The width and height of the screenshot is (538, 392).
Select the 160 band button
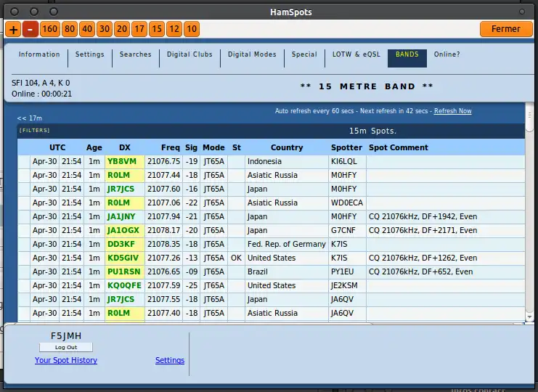click(x=50, y=29)
